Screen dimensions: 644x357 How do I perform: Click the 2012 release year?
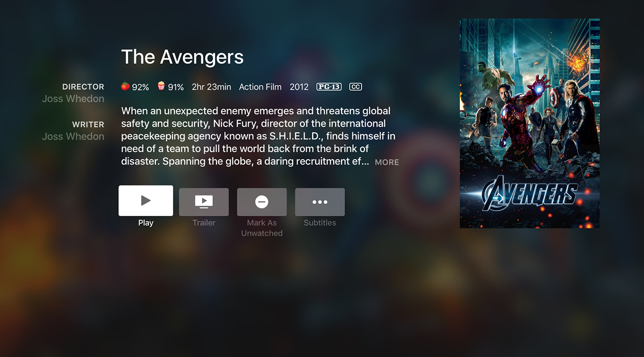(299, 87)
